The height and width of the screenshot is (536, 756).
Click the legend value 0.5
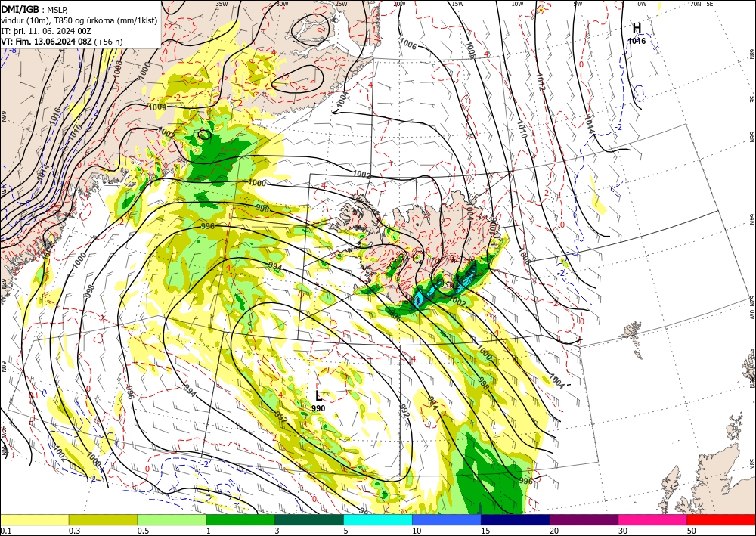(143, 531)
